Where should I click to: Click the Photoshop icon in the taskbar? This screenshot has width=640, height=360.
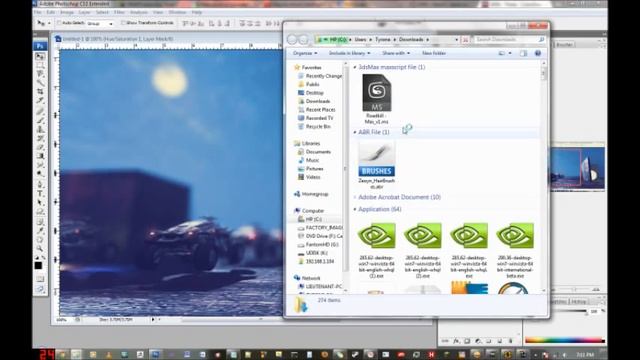pos(155,355)
